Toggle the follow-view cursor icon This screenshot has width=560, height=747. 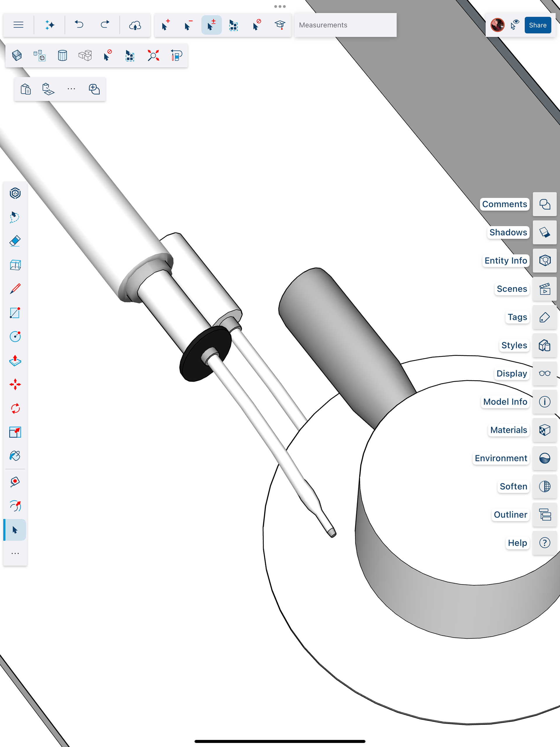point(514,25)
